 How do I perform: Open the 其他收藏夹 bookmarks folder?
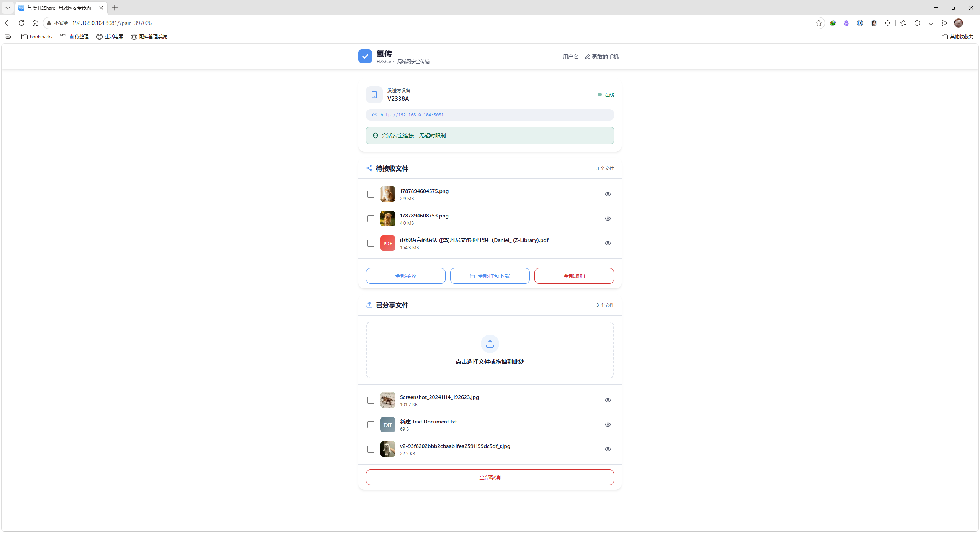coord(957,37)
